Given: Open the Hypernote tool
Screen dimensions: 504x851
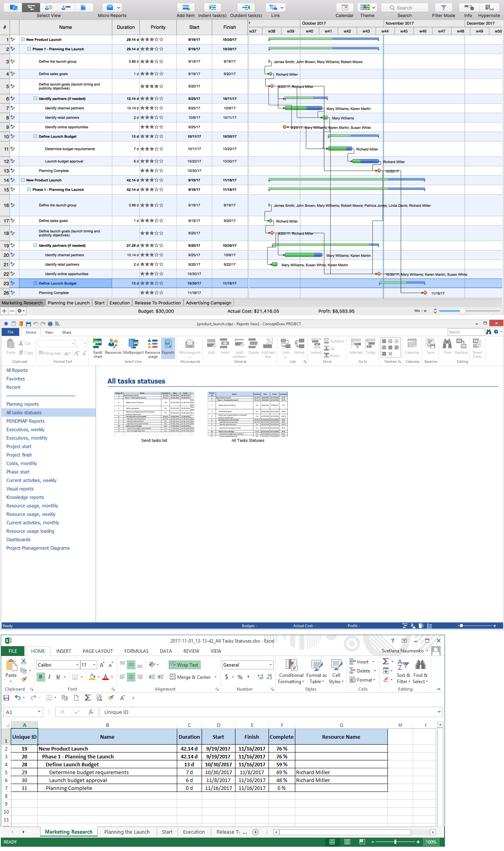Looking at the screenshot, I should (x=489, y=8).
